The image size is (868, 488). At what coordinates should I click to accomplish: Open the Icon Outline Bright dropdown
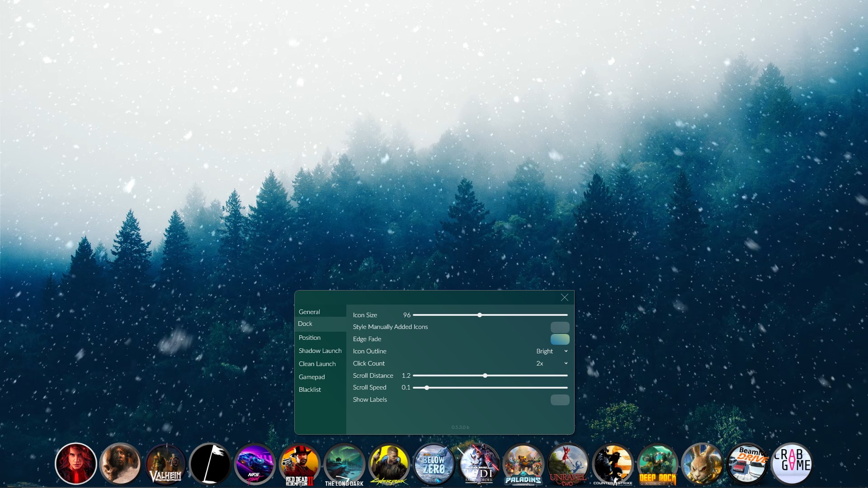coord(552,351)
